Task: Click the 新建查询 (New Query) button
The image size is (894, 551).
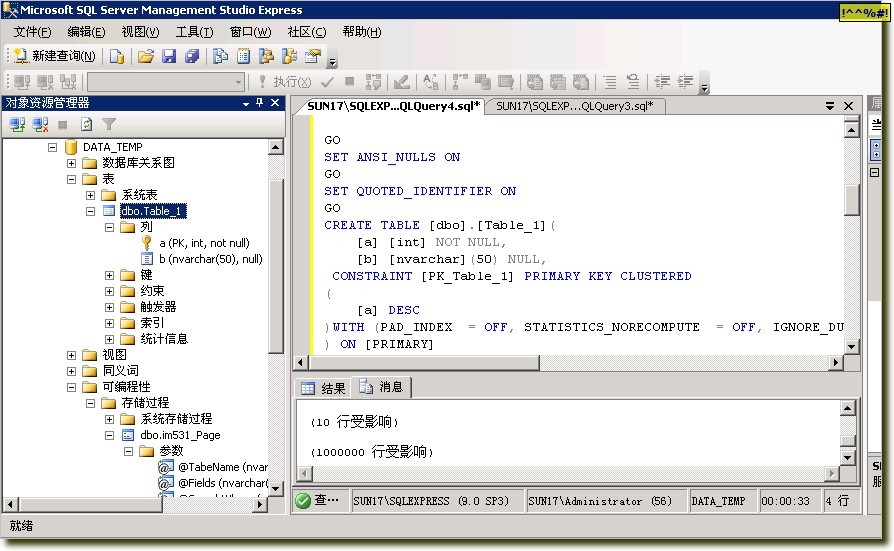Action: coord(54,56)
